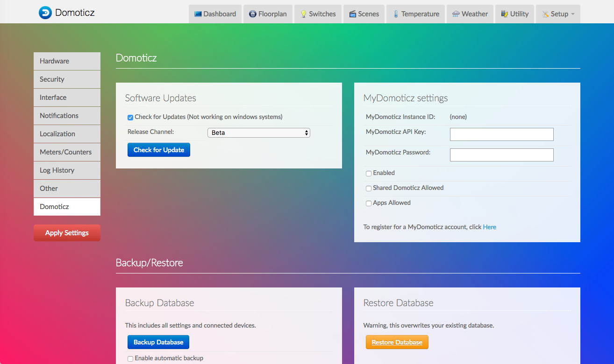Click the Utility tab icon
Viewport: 614px width, 364px height.
(505, 14)
